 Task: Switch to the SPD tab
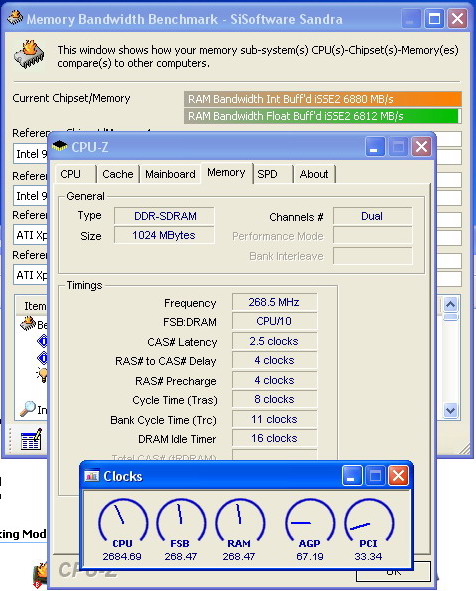click(x=272, y=174)
